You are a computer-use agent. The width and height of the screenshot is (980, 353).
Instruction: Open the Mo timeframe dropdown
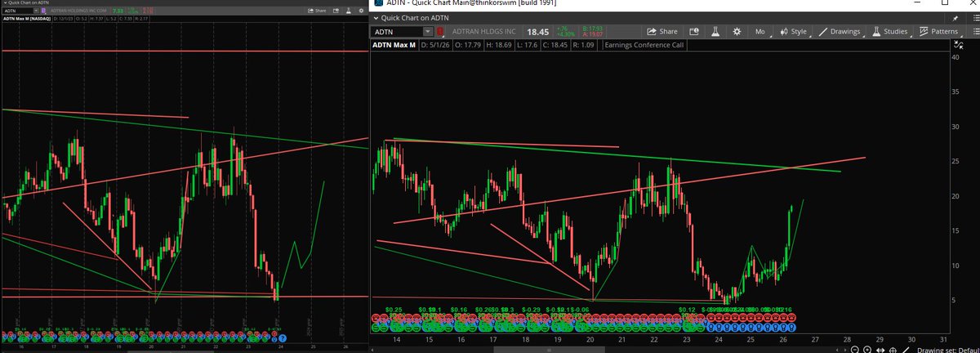click(x=761, y=31)
